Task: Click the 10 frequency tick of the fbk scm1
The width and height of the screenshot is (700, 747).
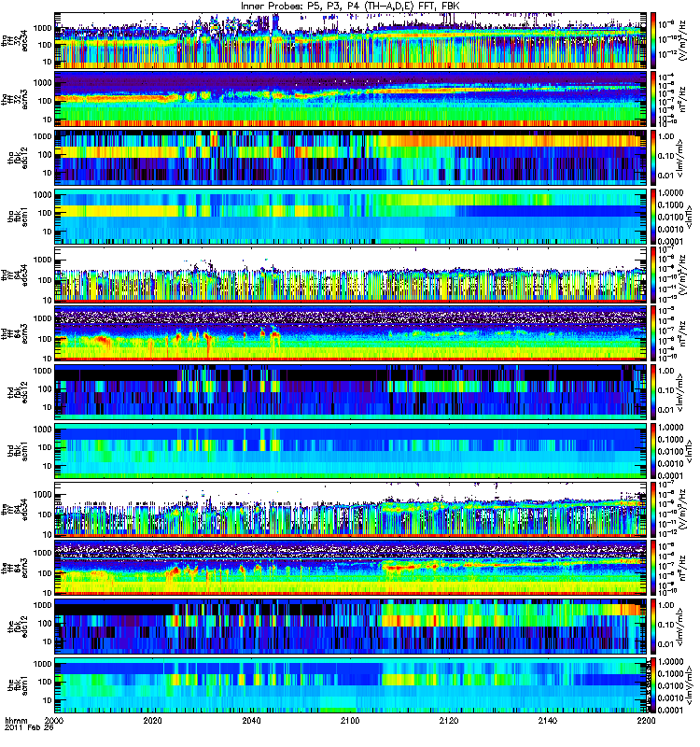Action: point(48,700)
